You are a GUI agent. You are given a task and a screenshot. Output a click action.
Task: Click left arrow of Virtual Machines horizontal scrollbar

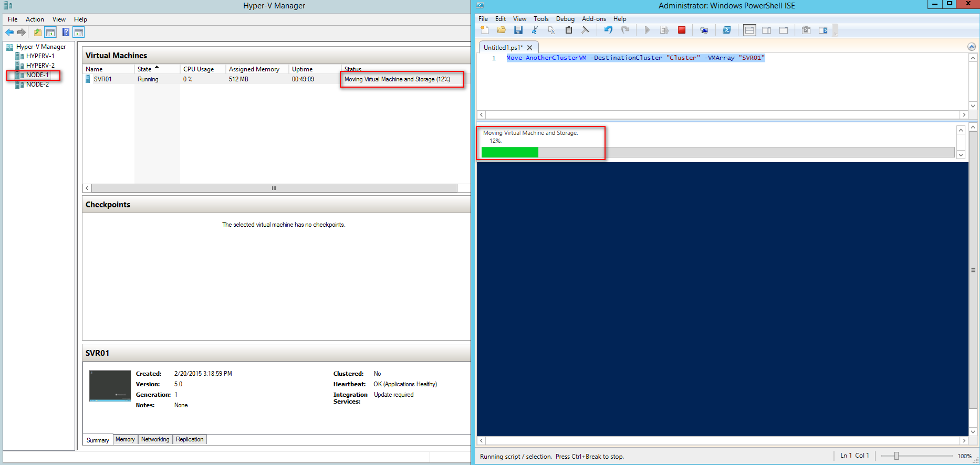click(87, 188)
